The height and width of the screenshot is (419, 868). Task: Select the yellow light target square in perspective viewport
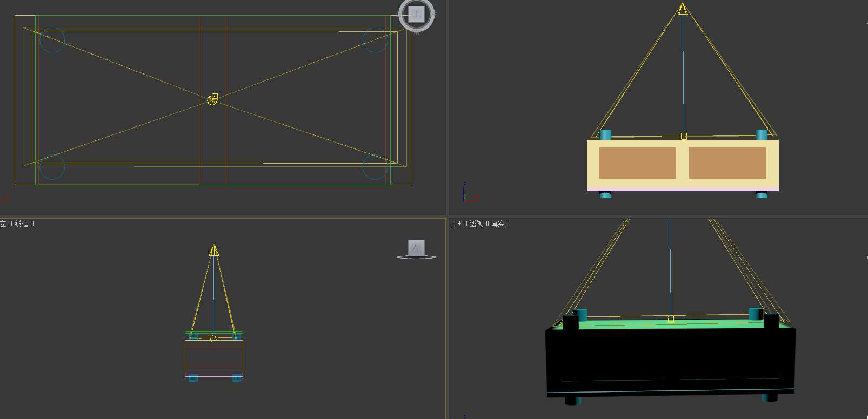click(x=671, y=319)
